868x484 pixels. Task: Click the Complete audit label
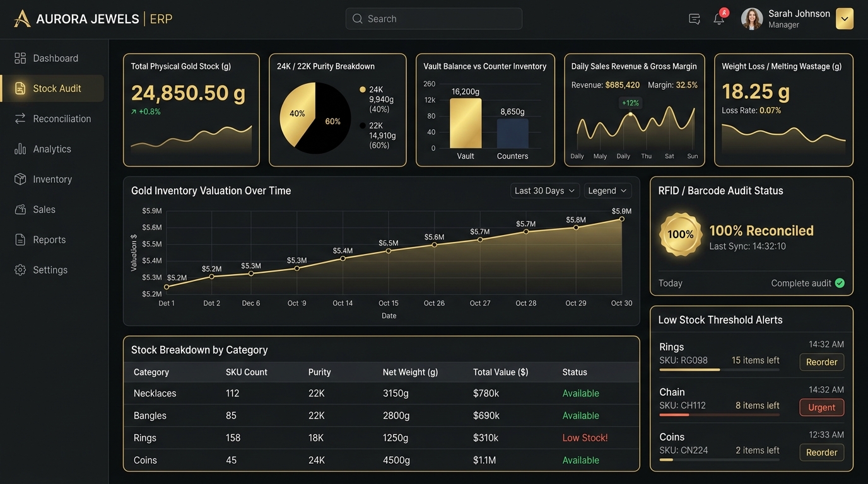point(801,284)
